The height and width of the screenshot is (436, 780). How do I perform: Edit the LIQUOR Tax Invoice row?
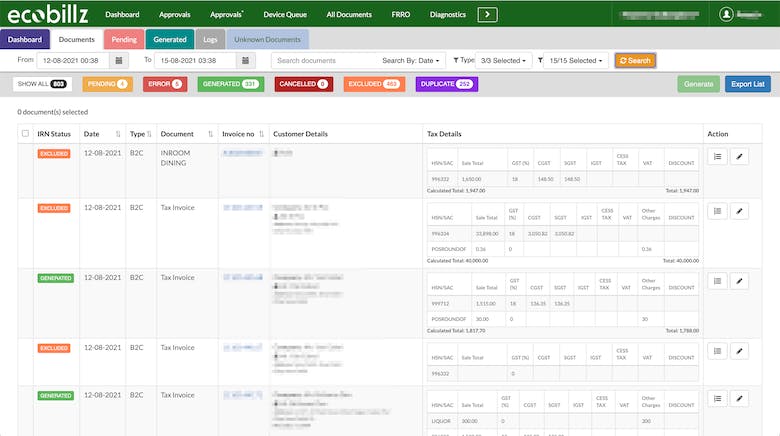coord(739,398)
